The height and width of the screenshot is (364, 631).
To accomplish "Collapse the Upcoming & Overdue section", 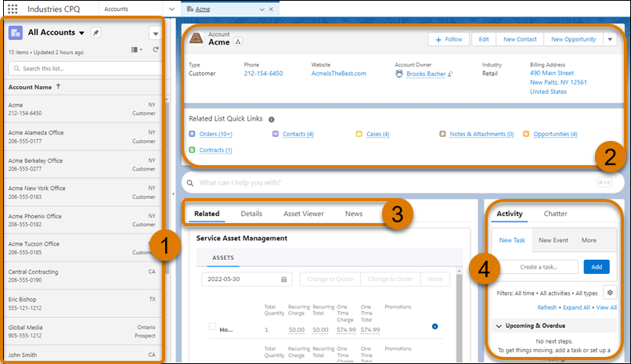I will (x=499, y=326).
